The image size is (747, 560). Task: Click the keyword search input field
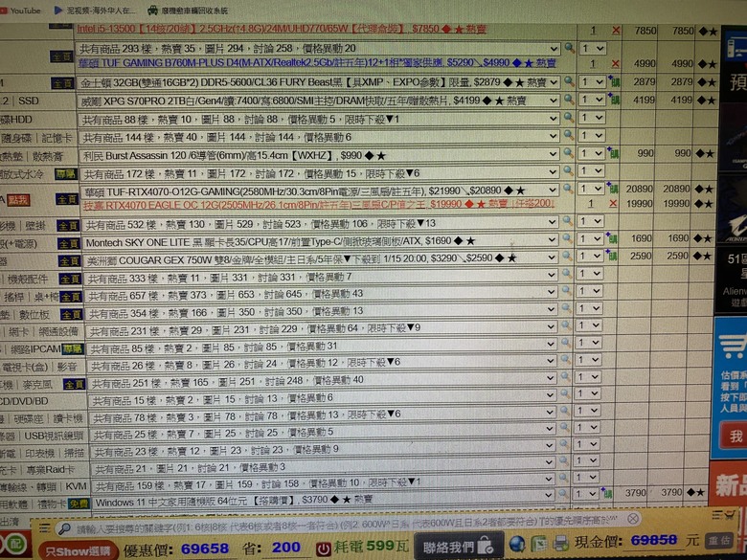click(x=348, y=525)
